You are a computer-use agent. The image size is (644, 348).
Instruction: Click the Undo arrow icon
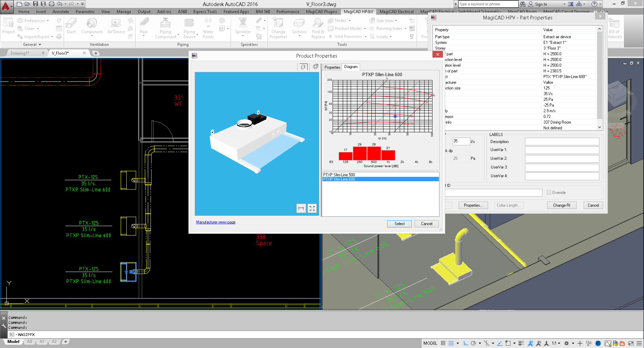[59, 4]
